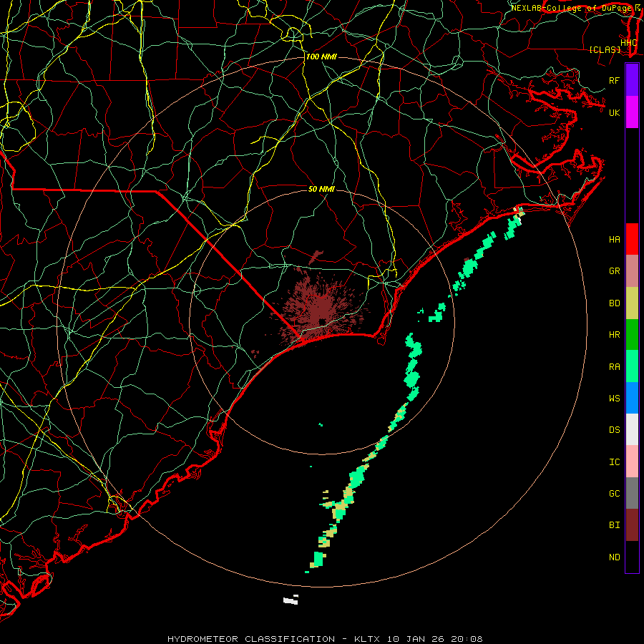Click the gray GC legend swatch

(632, 493)
